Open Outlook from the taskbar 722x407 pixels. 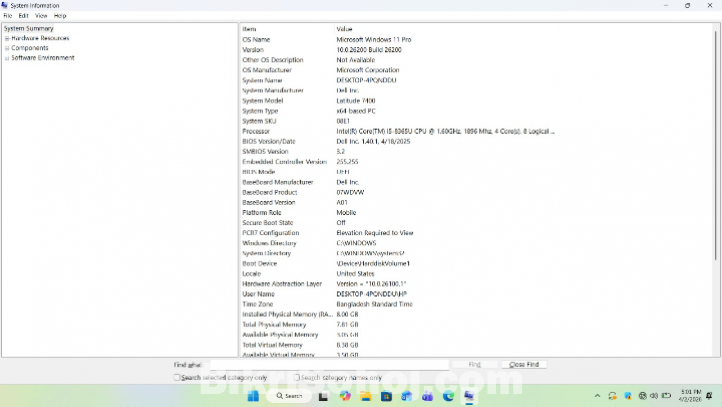tap(407, 396)
